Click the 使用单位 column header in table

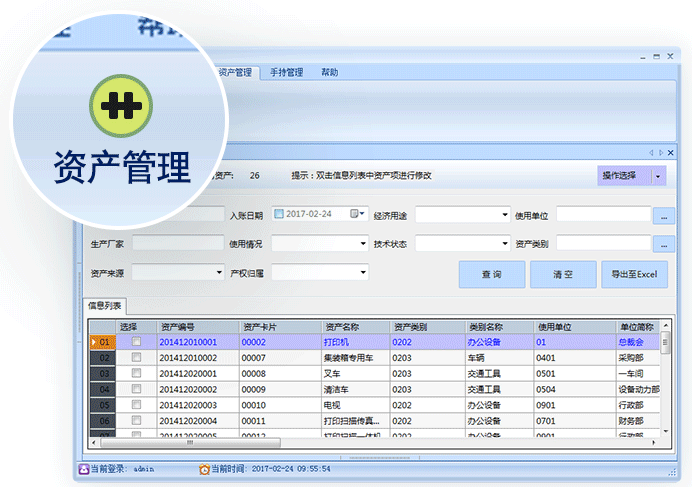575,327
